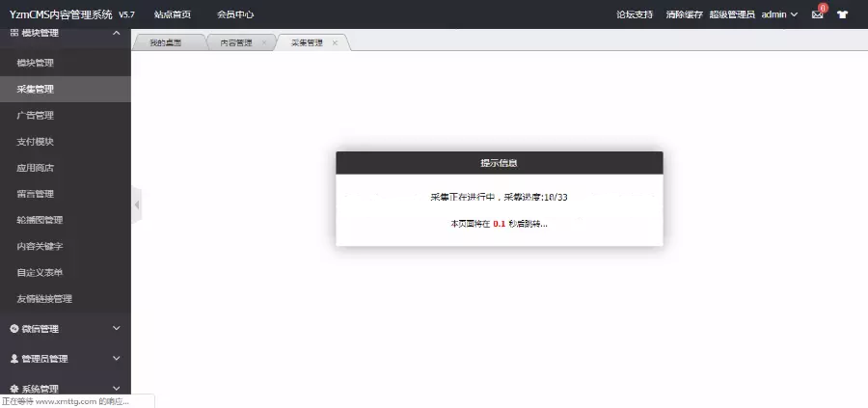Collapse the 模块管理 section chevron
868x408 pixels.
click(x=117, y=33)
